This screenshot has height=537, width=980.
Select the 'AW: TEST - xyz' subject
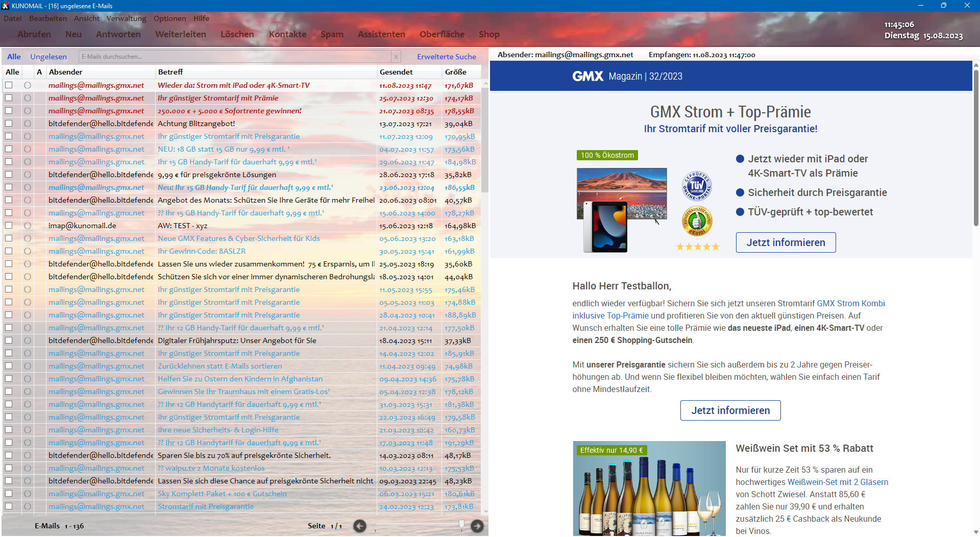[x=182, y=226]
